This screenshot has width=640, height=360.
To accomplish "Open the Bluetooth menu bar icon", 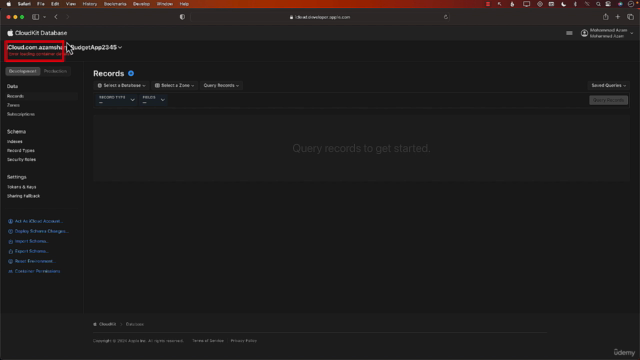I will [576, 4].
